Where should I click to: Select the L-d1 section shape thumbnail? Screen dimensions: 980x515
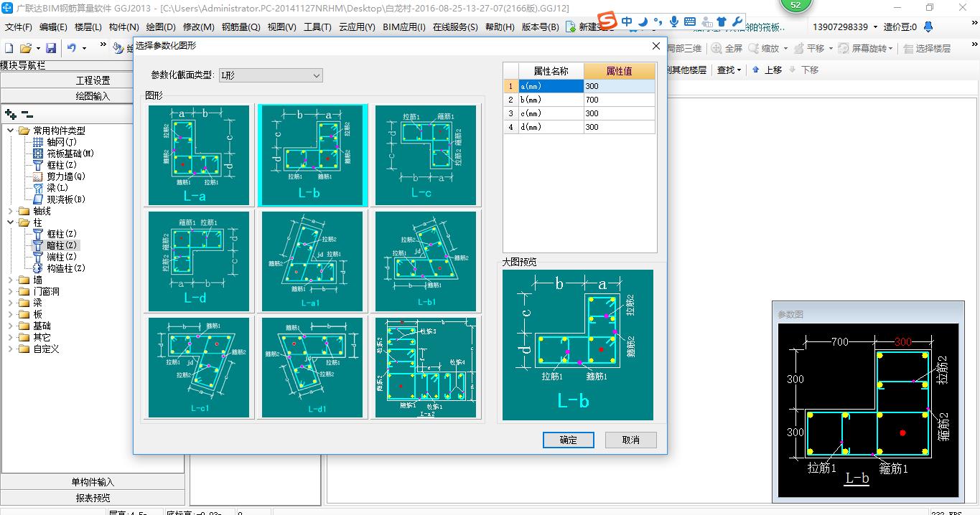click(x=312, y=367)
